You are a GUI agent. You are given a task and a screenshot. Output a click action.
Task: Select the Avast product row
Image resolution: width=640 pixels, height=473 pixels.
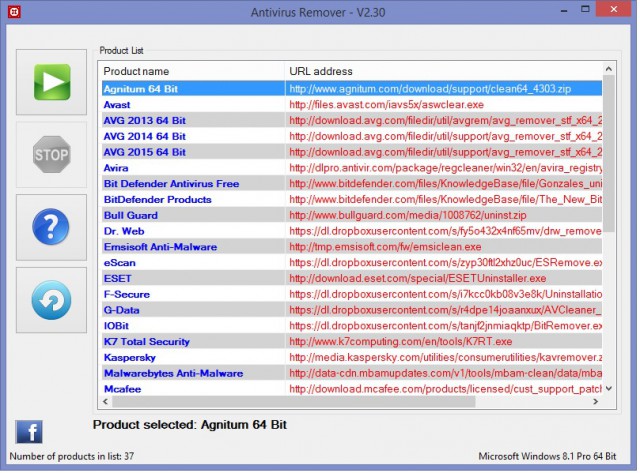tap(352, 104)
